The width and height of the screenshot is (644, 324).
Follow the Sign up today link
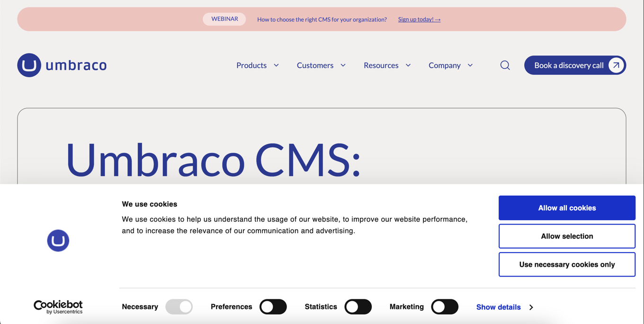coord(419,19)
